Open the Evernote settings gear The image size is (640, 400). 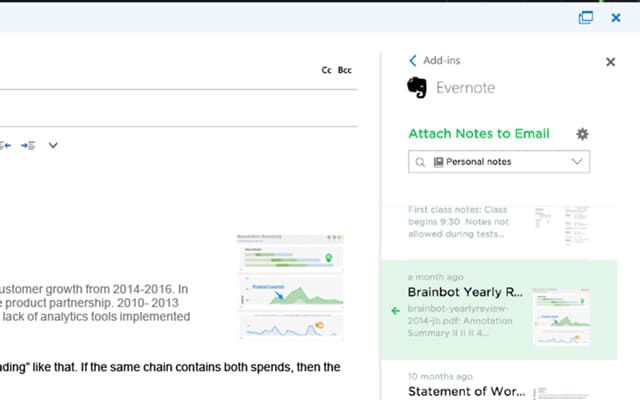click(582, 134)
